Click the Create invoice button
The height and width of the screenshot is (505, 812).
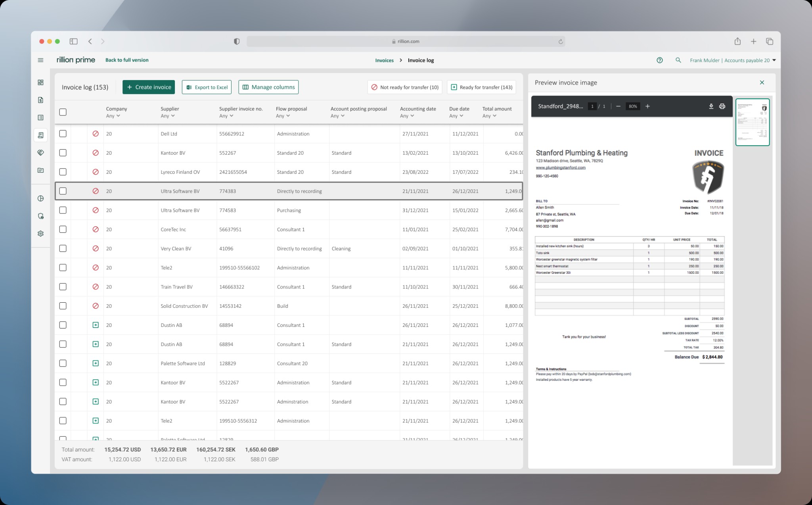click(149, 87)
